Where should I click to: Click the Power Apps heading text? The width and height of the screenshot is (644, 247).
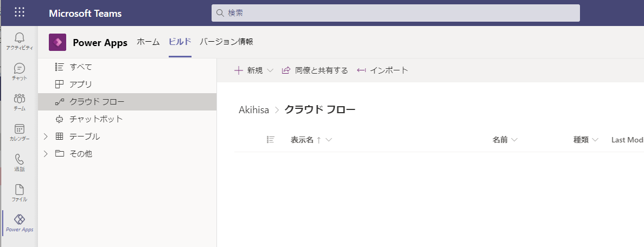(100, 43)
